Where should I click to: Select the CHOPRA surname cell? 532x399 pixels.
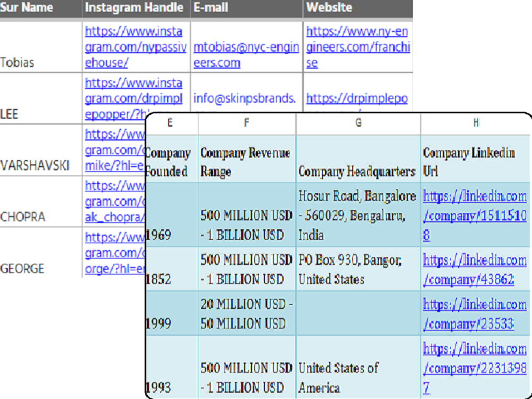[41, 202]
